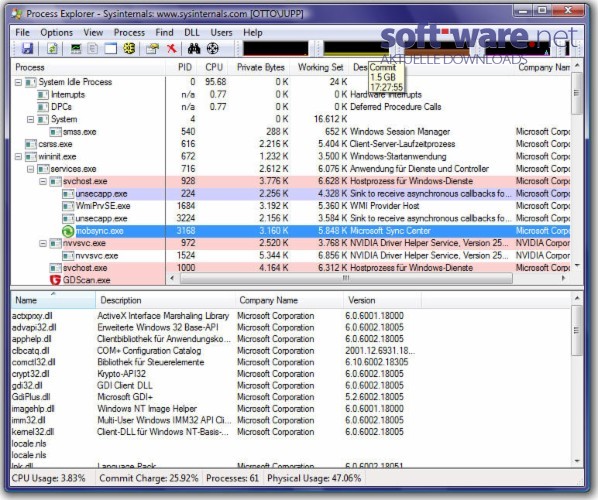Select the nvvsvc.exe PID 1524 row
The width and height of the screenshot is (598, 500).
coord(291,256)
